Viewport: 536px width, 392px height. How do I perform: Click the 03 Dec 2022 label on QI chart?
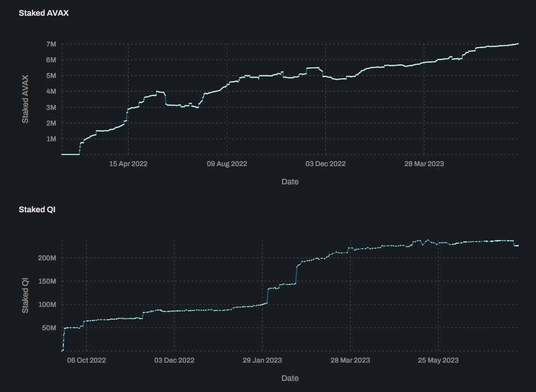pos(174,360)
